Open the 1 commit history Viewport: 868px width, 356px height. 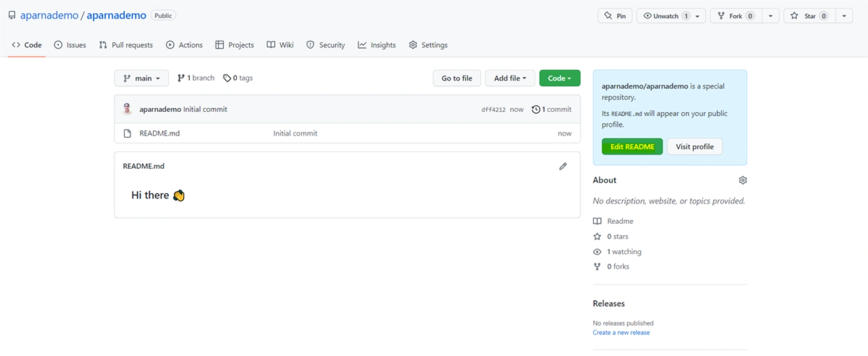[551, 109]
